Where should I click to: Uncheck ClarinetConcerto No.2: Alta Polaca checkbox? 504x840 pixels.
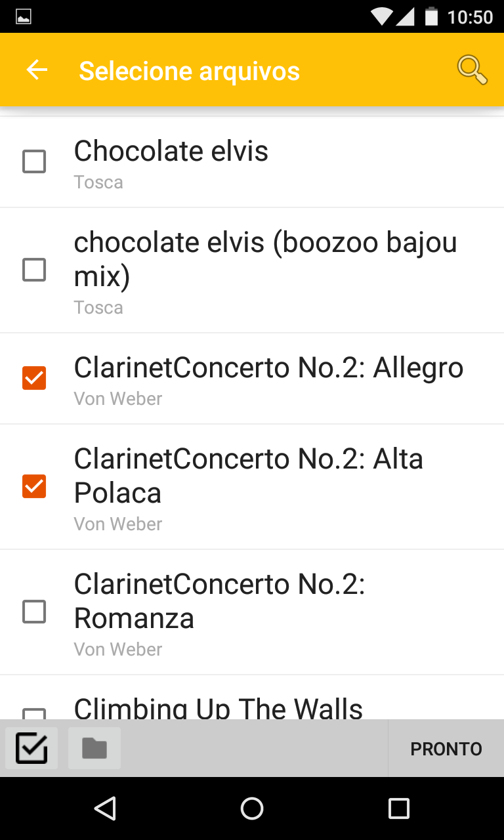pyautogui.click(x=34, y=486)
